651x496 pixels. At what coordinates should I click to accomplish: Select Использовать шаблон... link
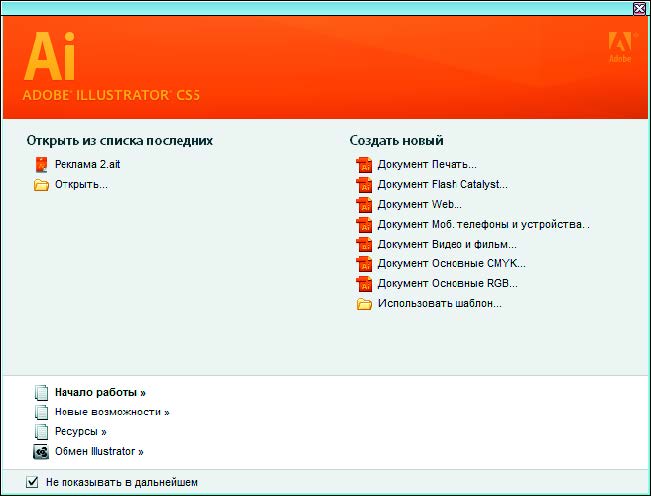(x=440, y=303)
